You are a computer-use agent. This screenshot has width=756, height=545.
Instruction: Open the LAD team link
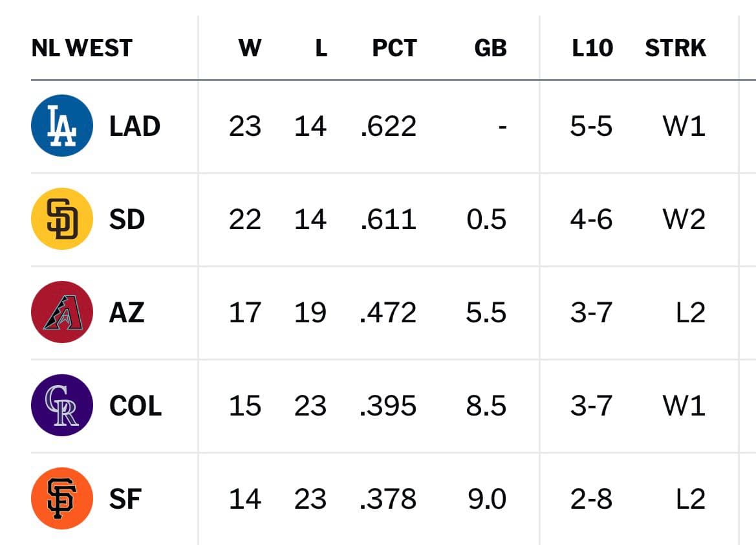point(135,126)
